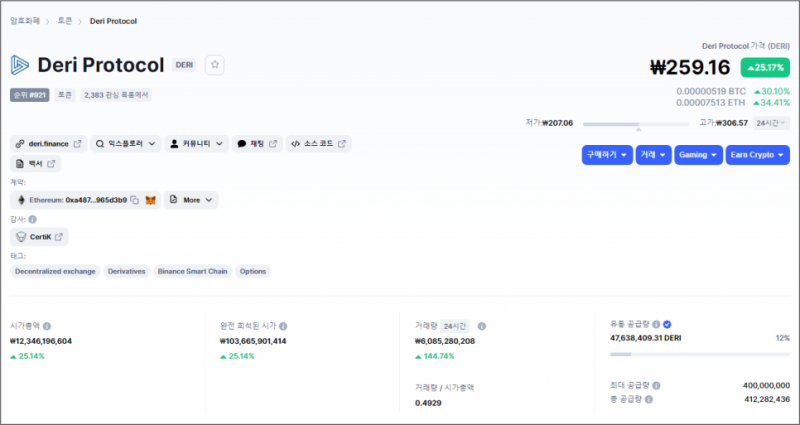Viewport: 800px width, 425px height.
Task: Click info icon beside 완전 희석된 시가
Action: click(x=284, y=326)
